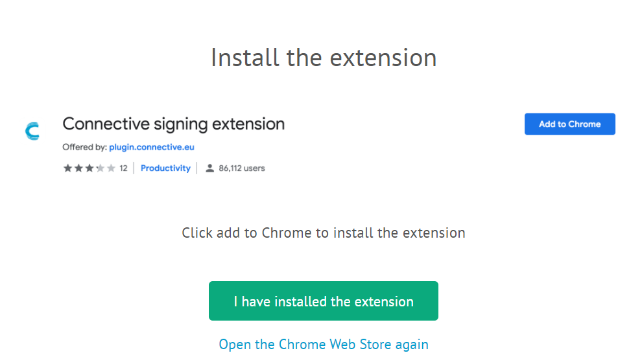
Task: Follow the plugin.connective.eu link
Action: point(152,147)
